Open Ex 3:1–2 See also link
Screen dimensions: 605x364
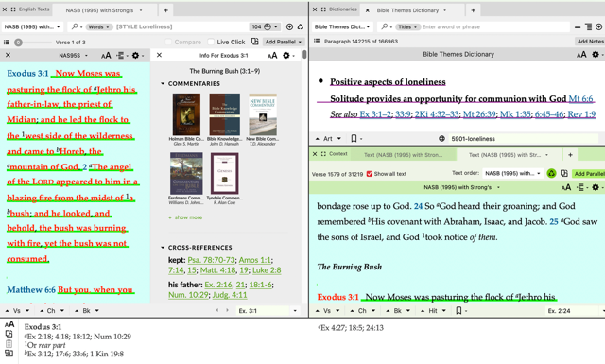point(375,114)
